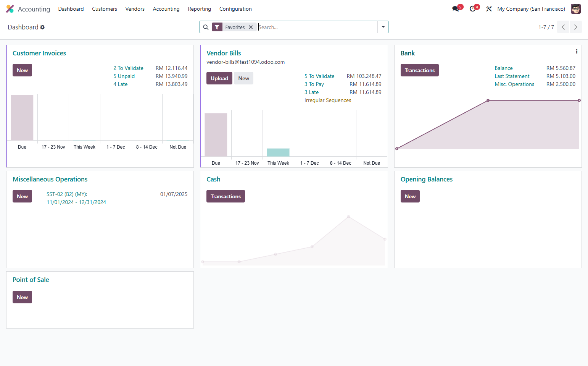Go to next page arrow

(x=575, y=27)
